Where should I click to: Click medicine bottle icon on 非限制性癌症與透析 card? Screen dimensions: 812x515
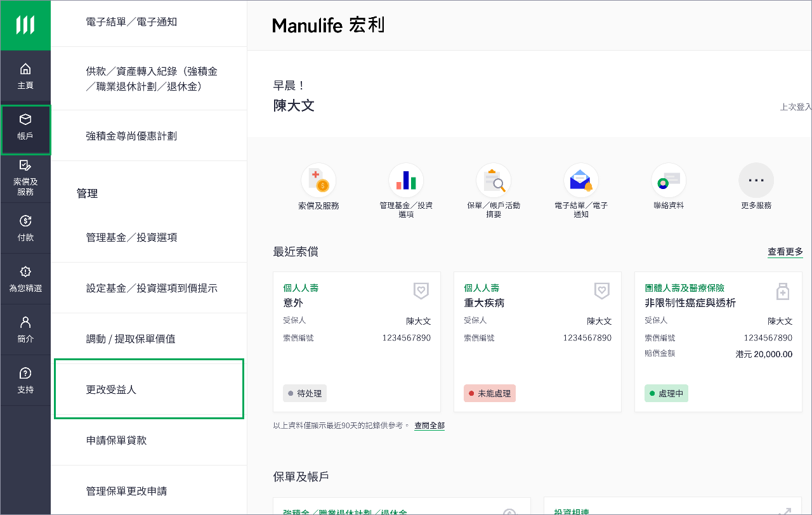coord(783,291)
